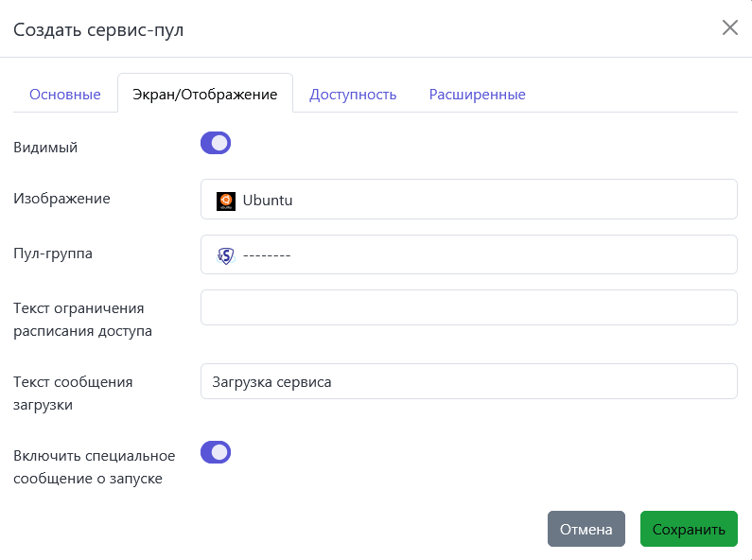The height and width of the screenshot is (560, 752).
Task: Click the Видимый label text
Action: pyautogui.click(x=45, y=148)
